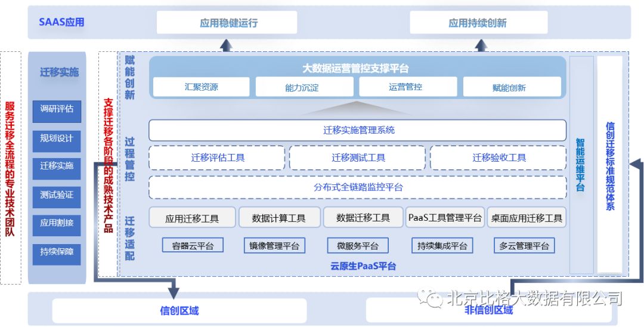644x327 pixels.
Task: Open the 规划设计 step box
Action: click(x=57, y=141)
